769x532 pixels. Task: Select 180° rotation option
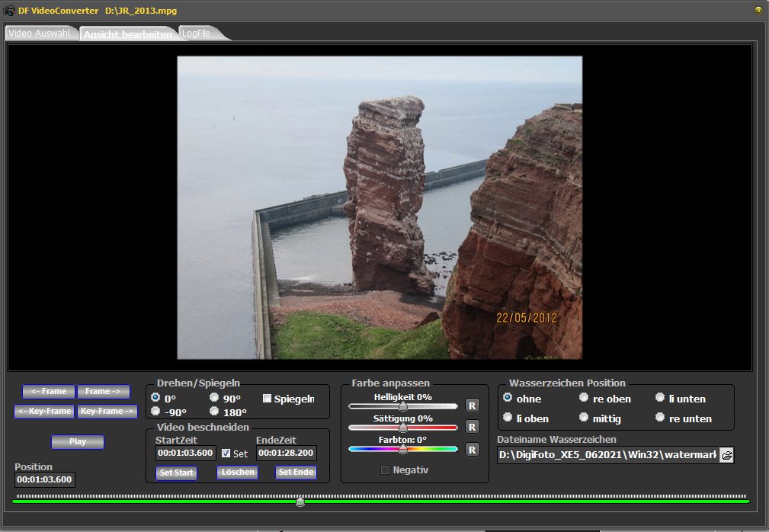click(214, 412)
